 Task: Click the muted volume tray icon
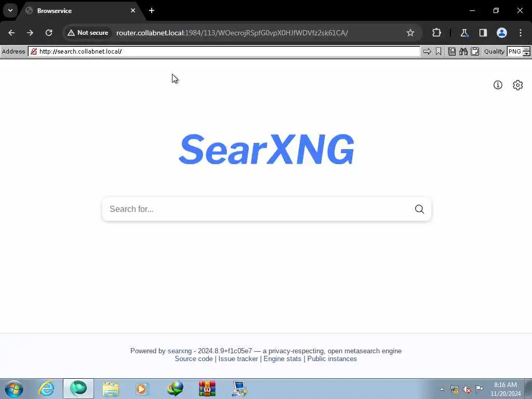467,390
